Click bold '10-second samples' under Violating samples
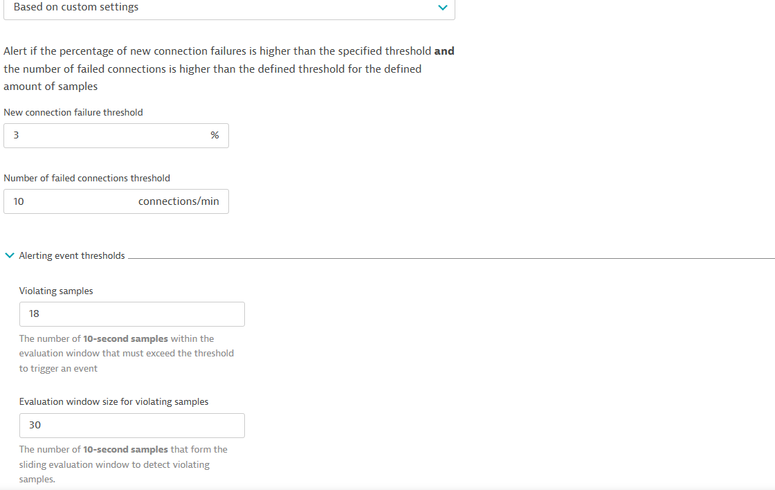 click(125, 339)
